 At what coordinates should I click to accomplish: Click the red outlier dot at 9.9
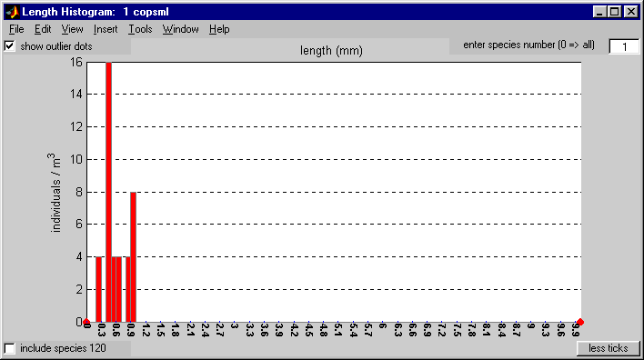coord(580,322)
